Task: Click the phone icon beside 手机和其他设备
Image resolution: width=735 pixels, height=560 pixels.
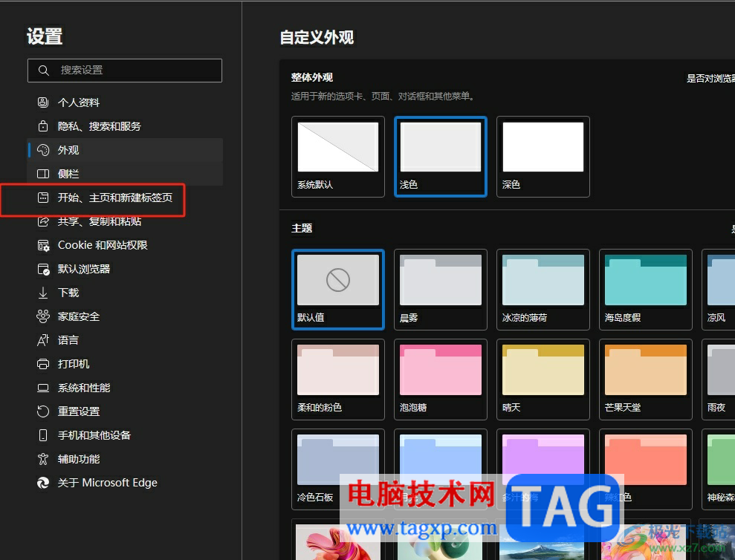Action: click(42, 435)
